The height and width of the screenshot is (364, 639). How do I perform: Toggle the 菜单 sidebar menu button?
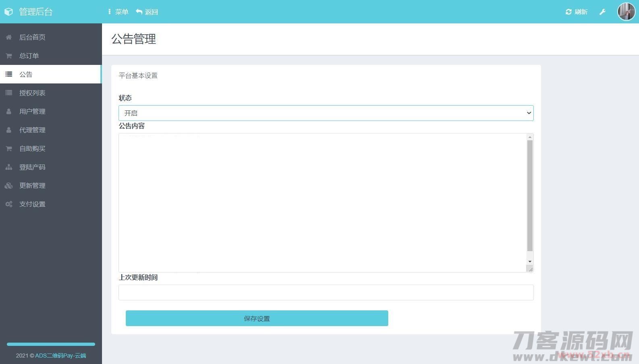[x=118, y=12]
